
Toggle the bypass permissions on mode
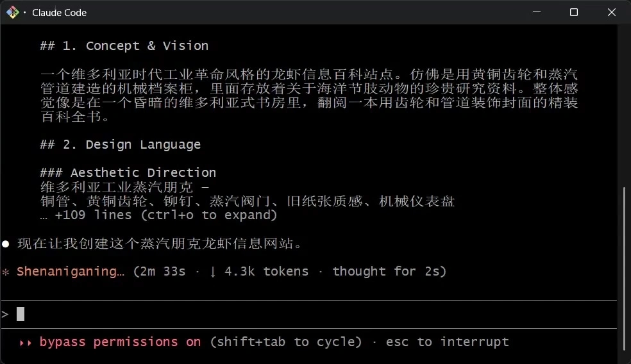coord(120,342)
